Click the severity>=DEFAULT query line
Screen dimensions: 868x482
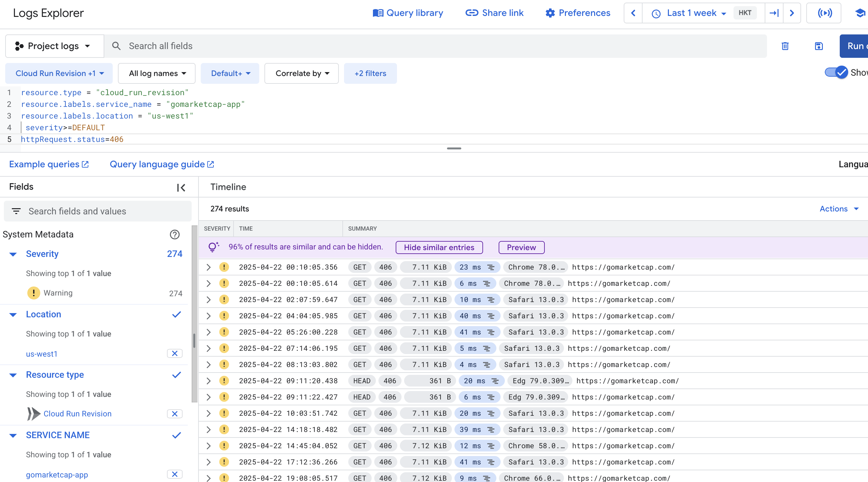[65, 128]
